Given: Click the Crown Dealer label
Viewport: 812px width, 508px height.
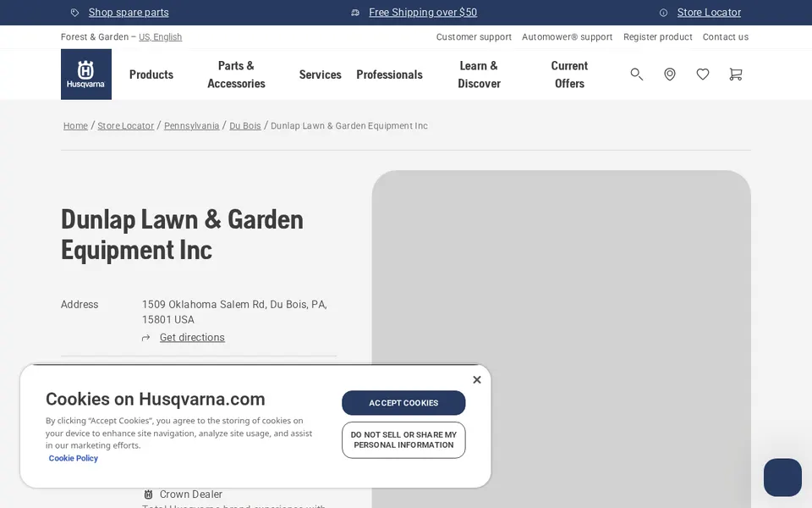Looking at the screenshot, I should [191, 494].
